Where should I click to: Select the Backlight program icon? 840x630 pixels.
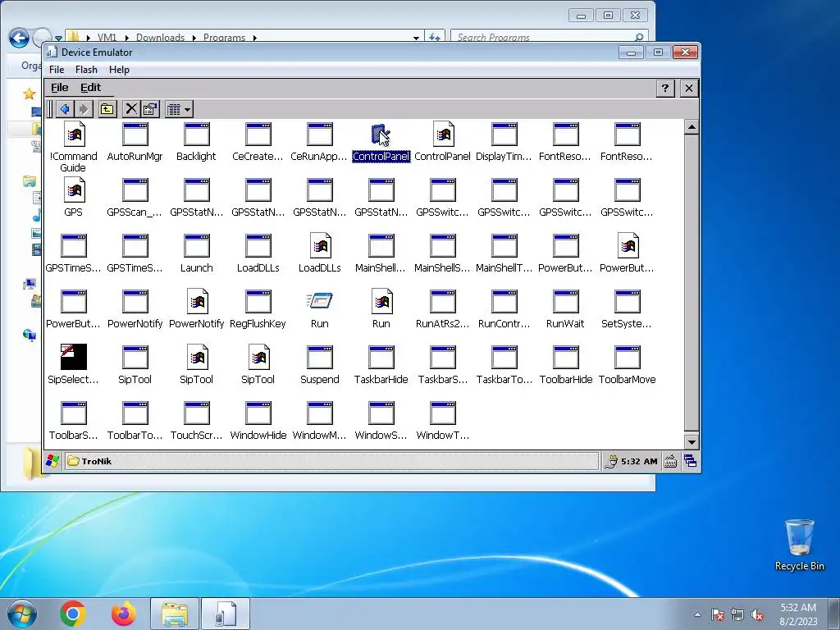197,135
